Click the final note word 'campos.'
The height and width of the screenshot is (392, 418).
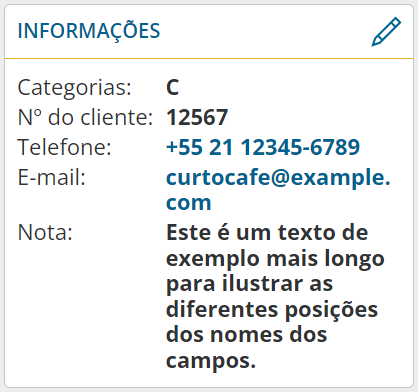(211, 361)
